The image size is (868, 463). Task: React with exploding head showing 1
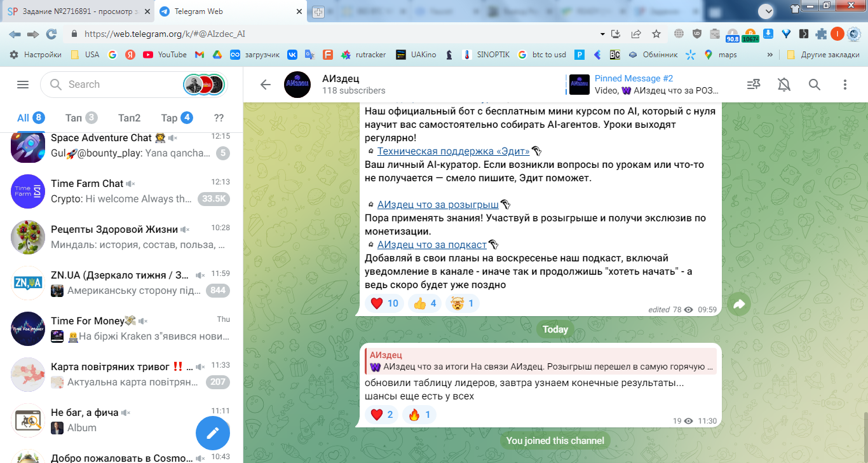(463, 303)
